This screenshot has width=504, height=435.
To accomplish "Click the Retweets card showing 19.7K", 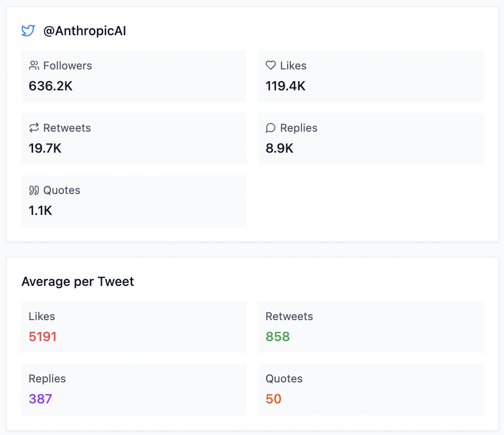I will [134, 138].
